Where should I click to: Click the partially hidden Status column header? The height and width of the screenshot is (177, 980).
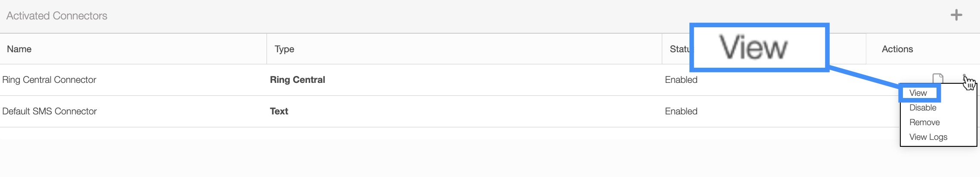pyautogui.click(x=679, y=49)
